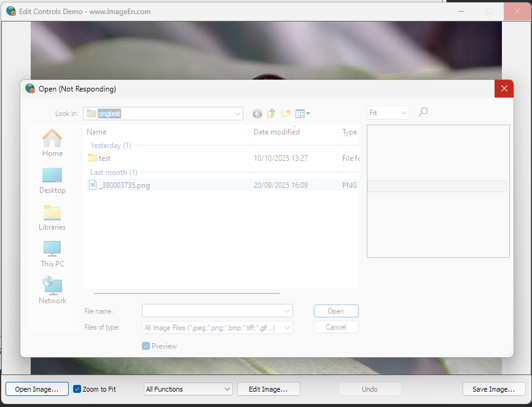Click the Cancel button

click(x=336, y=327)
